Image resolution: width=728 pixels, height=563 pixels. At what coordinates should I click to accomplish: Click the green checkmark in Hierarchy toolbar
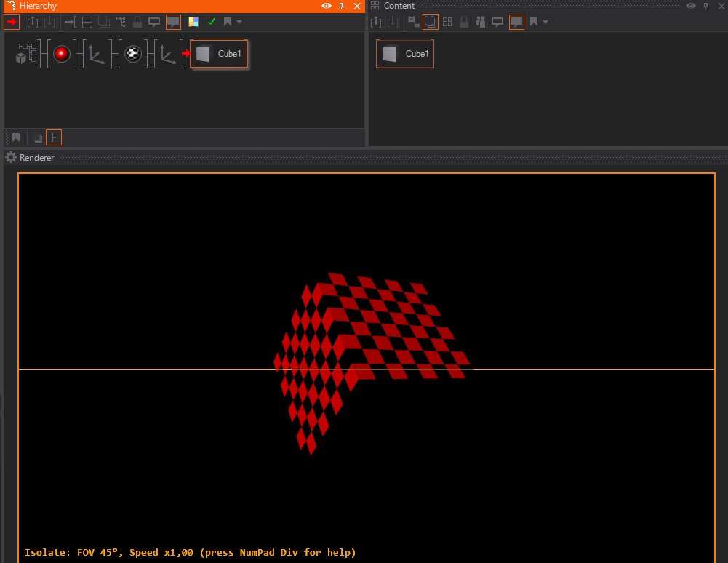(x=212, y=22)
